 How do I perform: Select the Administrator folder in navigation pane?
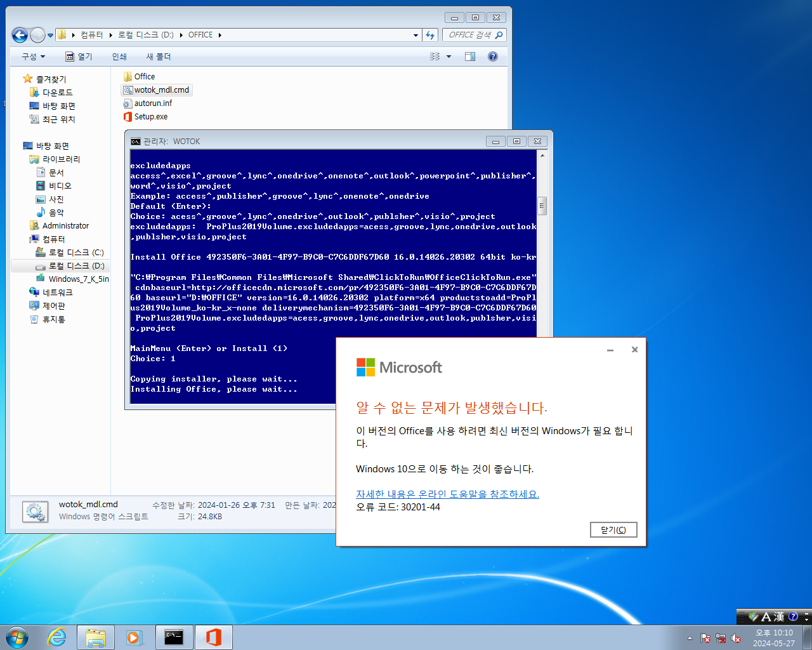pyautogui.click(x=59, y=226)
